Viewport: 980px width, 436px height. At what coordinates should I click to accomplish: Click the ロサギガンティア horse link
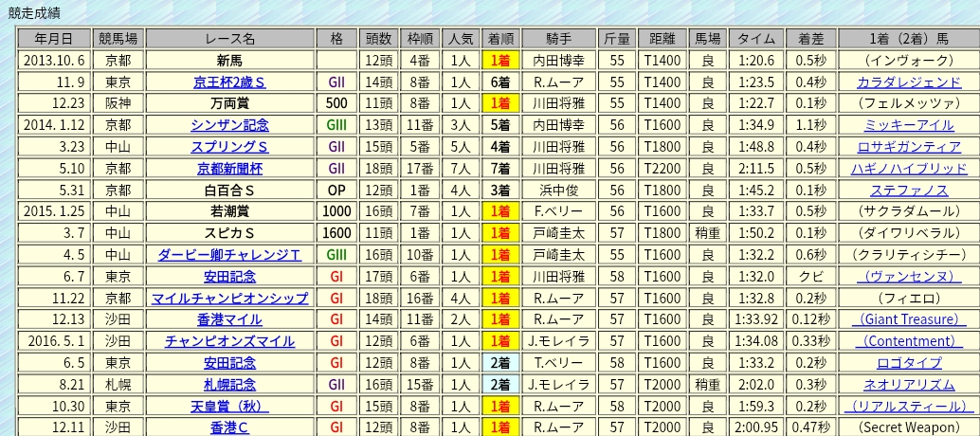(908, 147)
